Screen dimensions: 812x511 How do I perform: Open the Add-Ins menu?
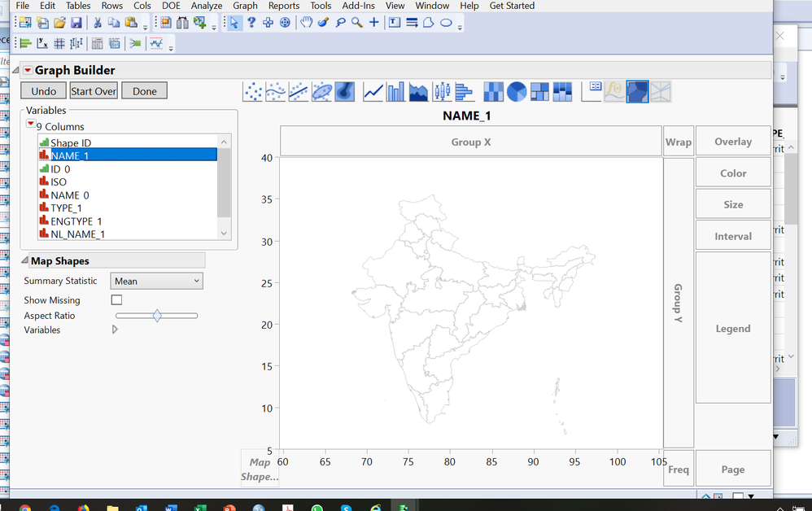pyautogui.click(x=358, y=6)
